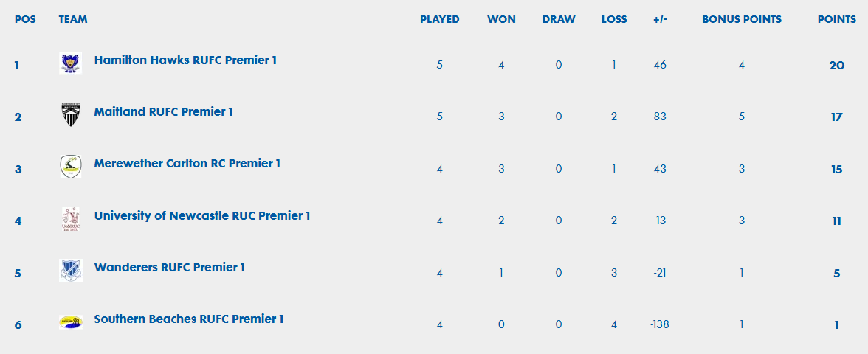Sort table by BONUS POINTS header

pos(742,19)
